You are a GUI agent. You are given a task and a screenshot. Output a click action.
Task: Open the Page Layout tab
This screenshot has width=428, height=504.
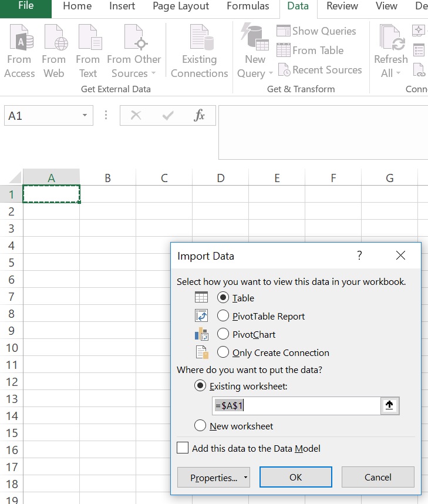tap(181, 6)
